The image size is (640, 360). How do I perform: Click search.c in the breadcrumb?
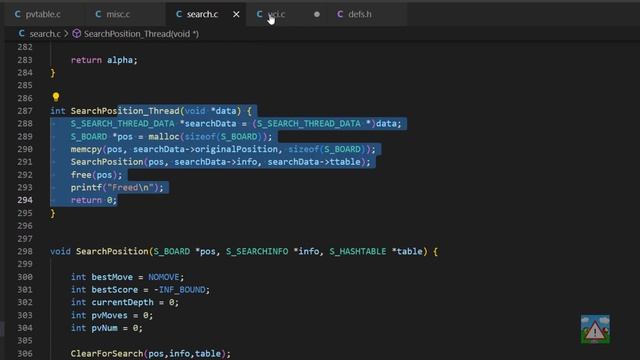pos(45,34)
